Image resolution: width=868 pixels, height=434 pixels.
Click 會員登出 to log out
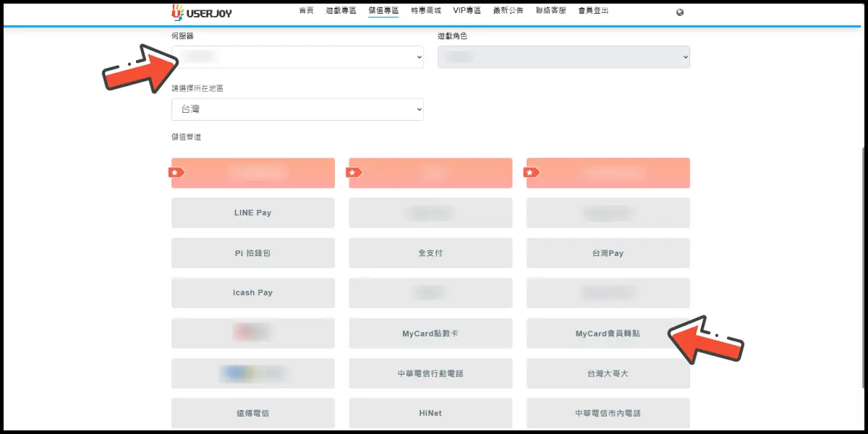pos(593,11)
